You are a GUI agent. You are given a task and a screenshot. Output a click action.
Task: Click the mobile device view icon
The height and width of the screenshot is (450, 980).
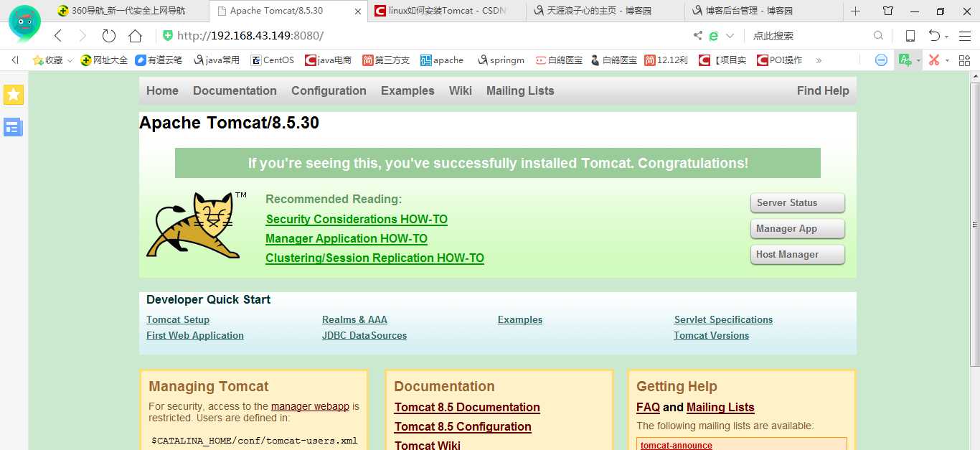tap(910, 36)
